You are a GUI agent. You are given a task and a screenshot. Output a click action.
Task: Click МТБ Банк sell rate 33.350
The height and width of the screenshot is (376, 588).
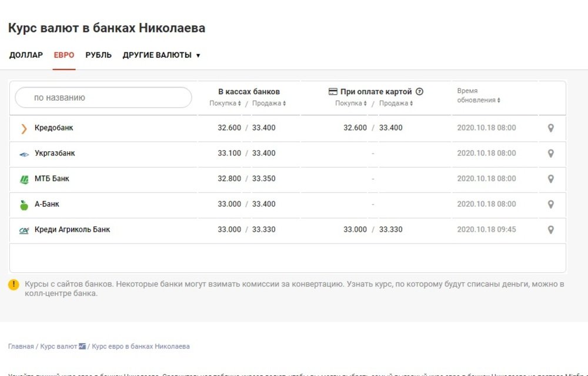[x=263, y=179]
